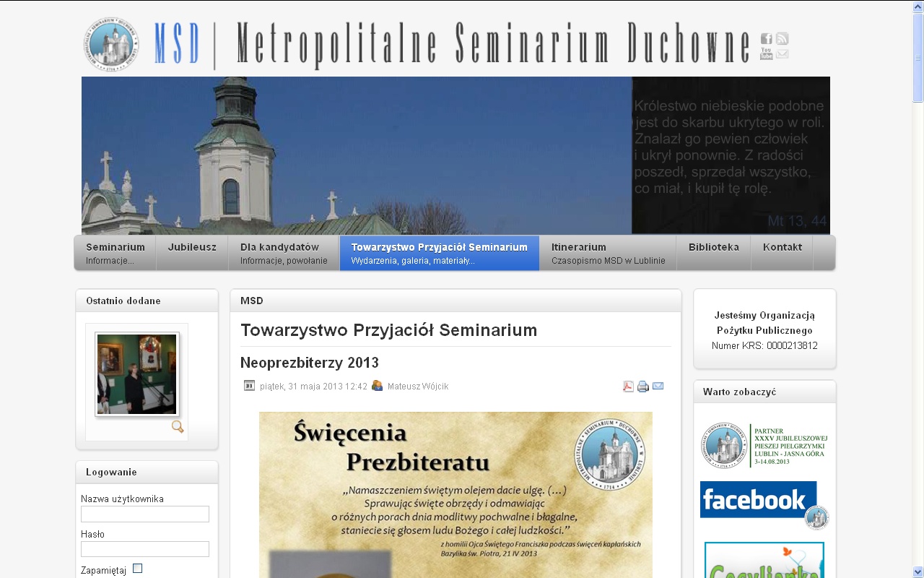Click the blue facebook banner

pos(758,500)
